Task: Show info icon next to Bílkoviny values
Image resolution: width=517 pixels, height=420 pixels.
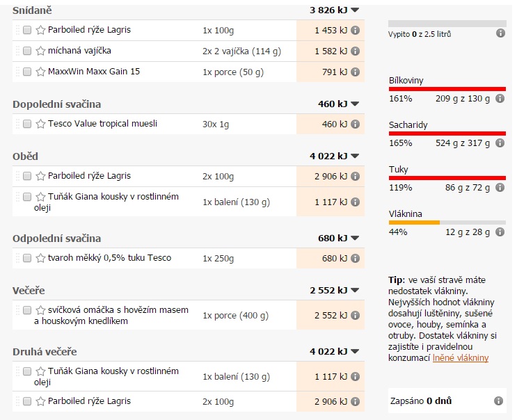Action: pyautogui.click(x=500, y=99)
